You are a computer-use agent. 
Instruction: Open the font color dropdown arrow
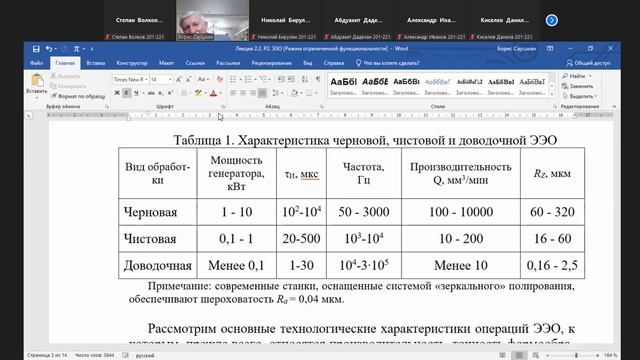(220, 93)
